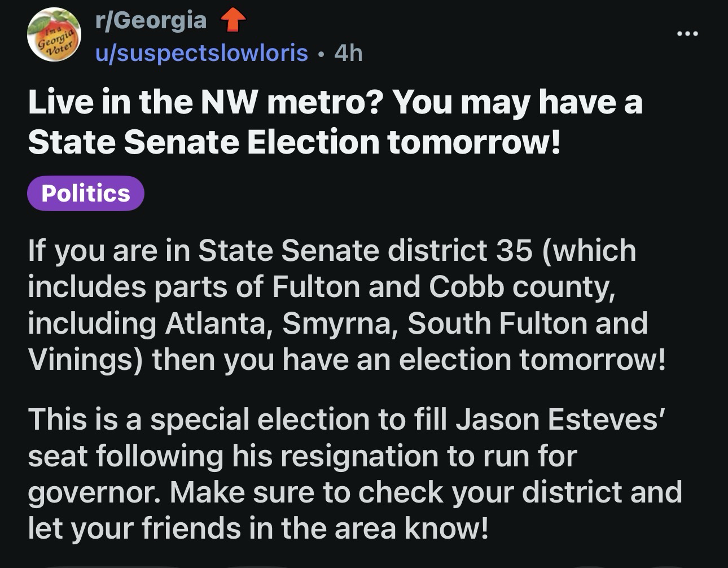Open the three-dot post options menu
728x568 pixels.
(688, 34)
